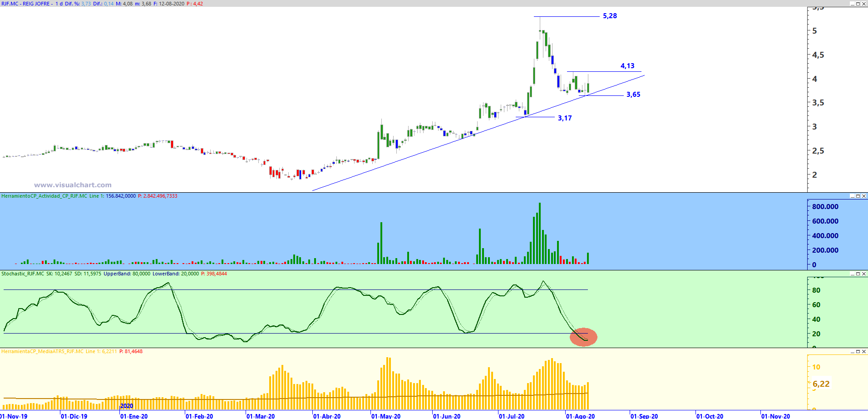Click the 'Line 1: 156.842,0000' volume value
868x419 pixels.
(x=113, y=196)
